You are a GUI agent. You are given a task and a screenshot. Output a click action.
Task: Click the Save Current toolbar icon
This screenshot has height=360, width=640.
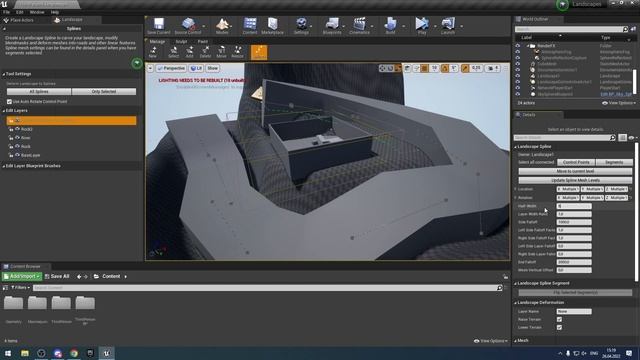coord(158,26)
